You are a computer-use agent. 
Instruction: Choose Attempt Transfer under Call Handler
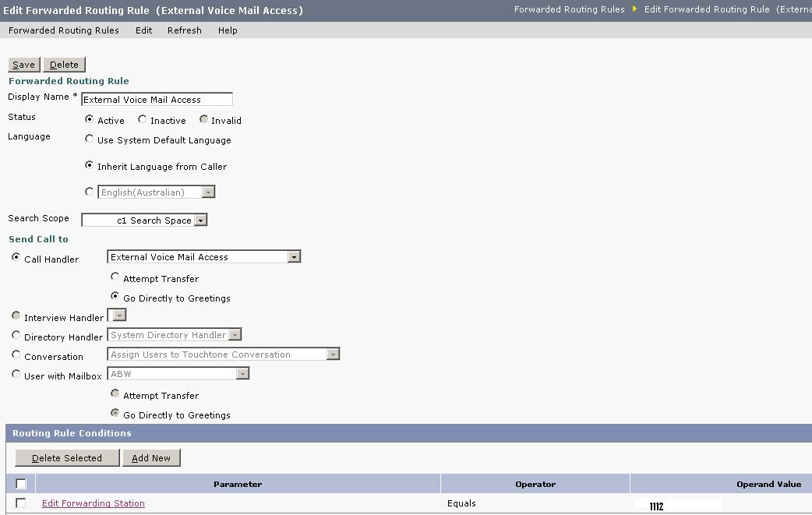coord(115,277)
